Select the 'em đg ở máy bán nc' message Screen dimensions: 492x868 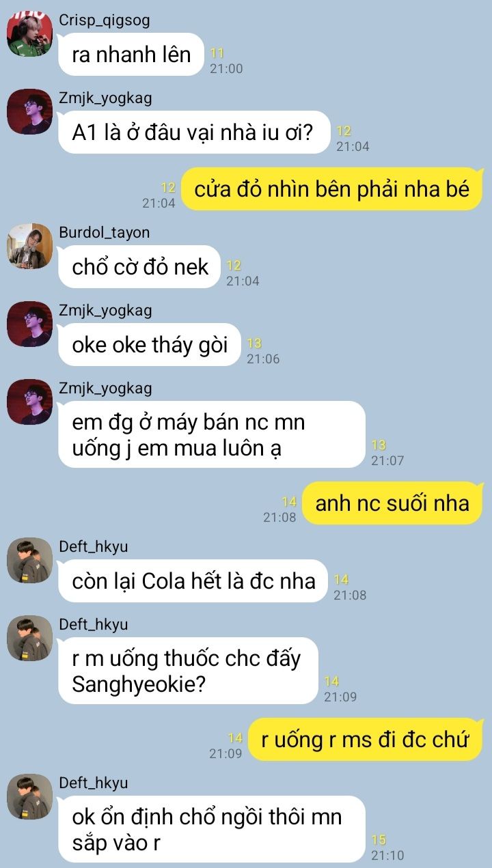(212, 434)
